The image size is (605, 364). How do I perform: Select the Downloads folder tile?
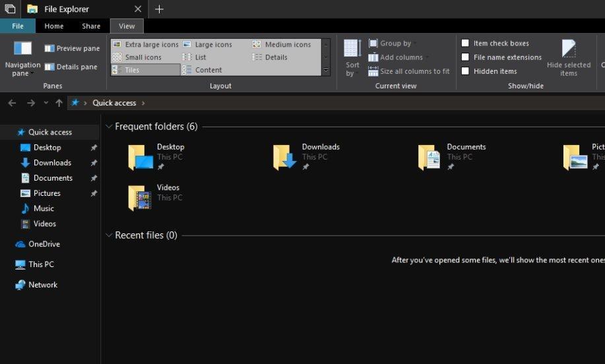tap(306, 157)
